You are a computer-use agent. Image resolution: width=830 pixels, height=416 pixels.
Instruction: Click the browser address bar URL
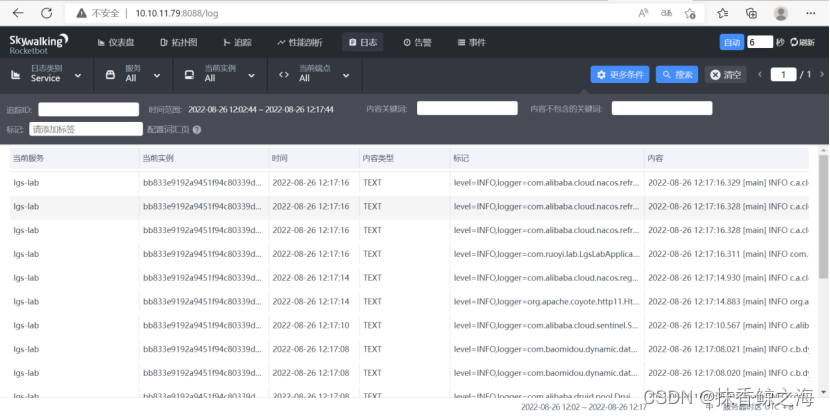(177, 13)
